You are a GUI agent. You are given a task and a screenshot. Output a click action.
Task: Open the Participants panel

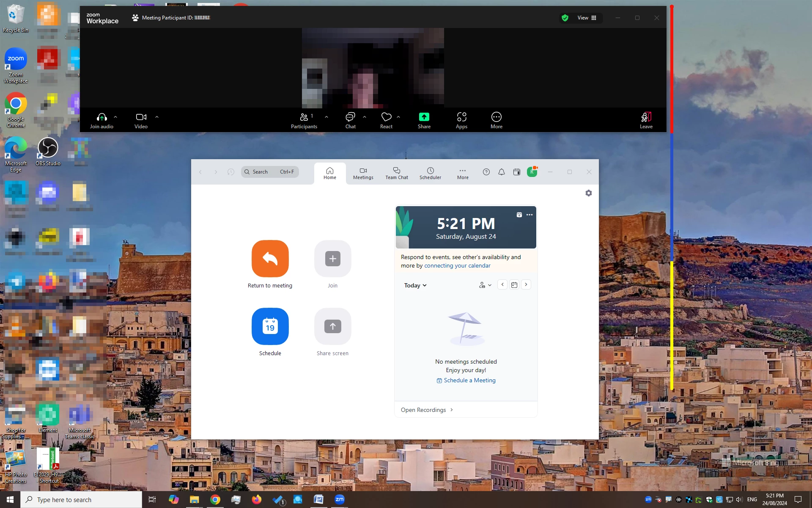[x=304, y=117]
